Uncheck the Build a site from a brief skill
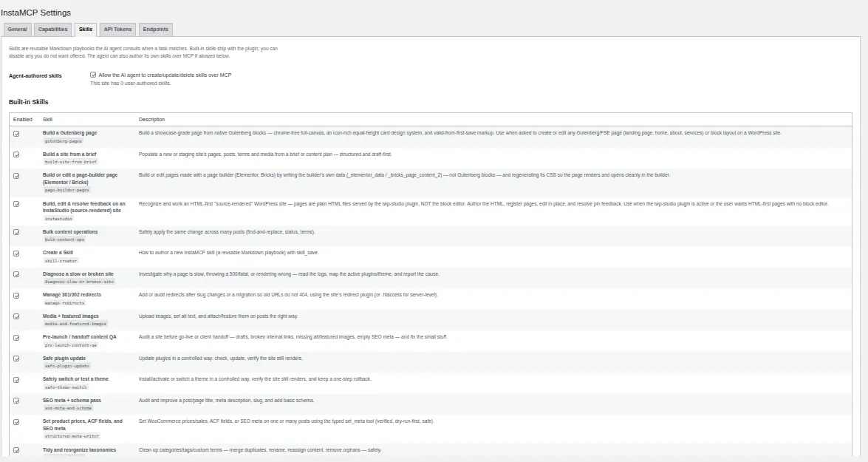This screenshot has width=868, height=462. tap(16, 154)
